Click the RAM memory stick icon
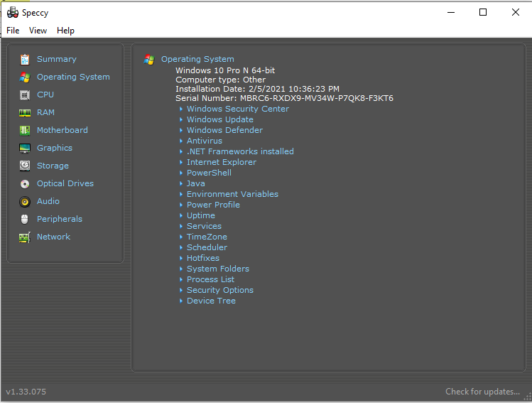The height and width of the screenshot is (403, 532). click(25, 113)
